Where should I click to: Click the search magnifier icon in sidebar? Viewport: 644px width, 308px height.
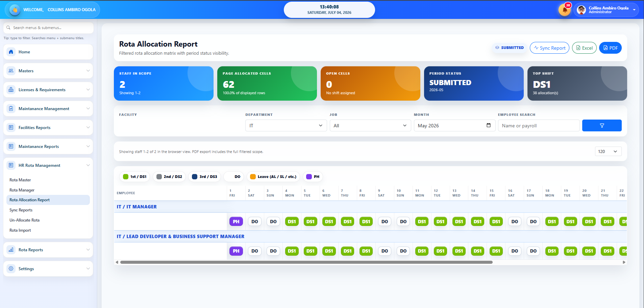(8, 28)
